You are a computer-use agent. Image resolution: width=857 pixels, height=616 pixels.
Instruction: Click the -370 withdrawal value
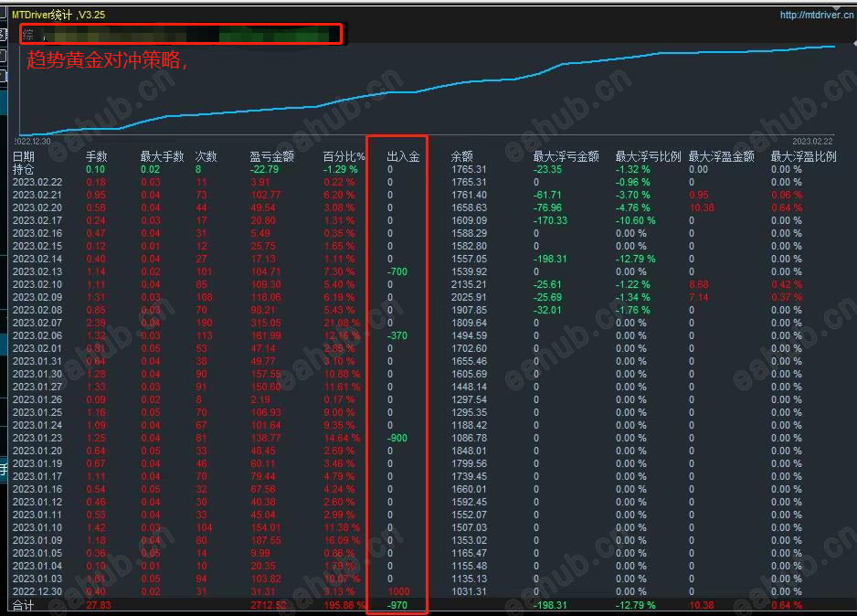pos(397,335)
